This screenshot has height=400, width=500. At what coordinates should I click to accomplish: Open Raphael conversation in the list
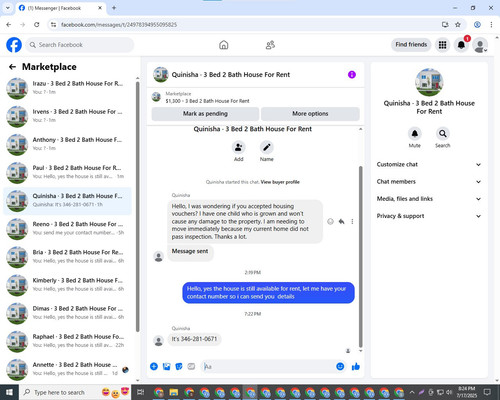(x=67, y=341)
